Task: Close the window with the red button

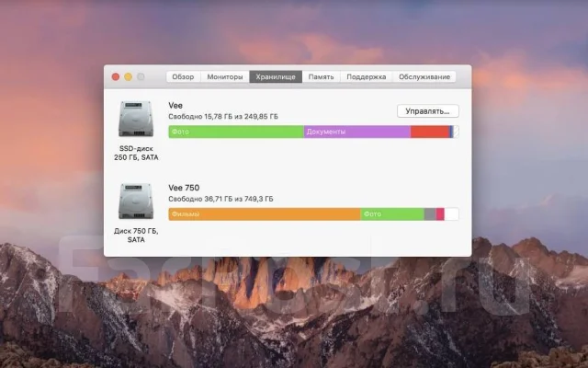Action: click(x=116, y=76)
